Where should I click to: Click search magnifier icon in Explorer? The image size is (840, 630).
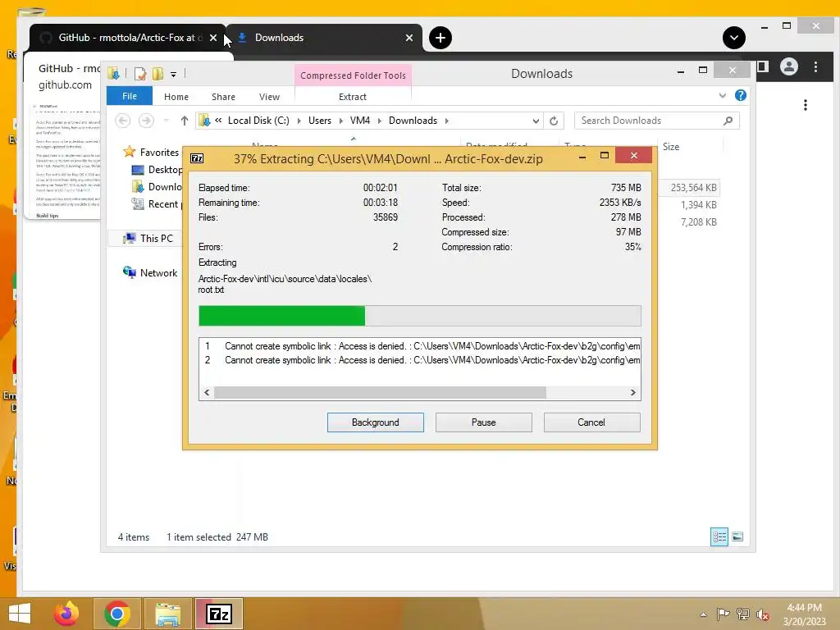click(x=728, y=121)
